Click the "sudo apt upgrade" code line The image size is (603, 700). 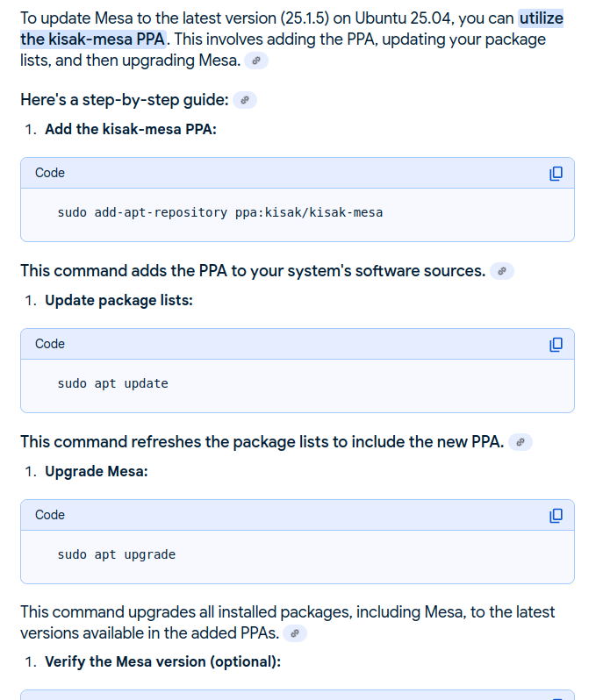[117, 554]
